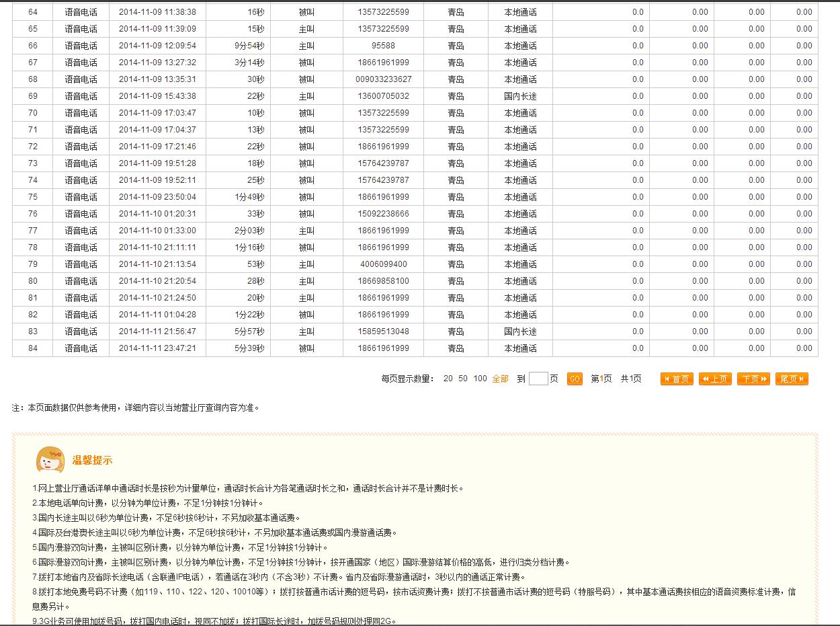Set page size to 50 rows
This screenshot has height=626, width=840.
click(463, 379)
